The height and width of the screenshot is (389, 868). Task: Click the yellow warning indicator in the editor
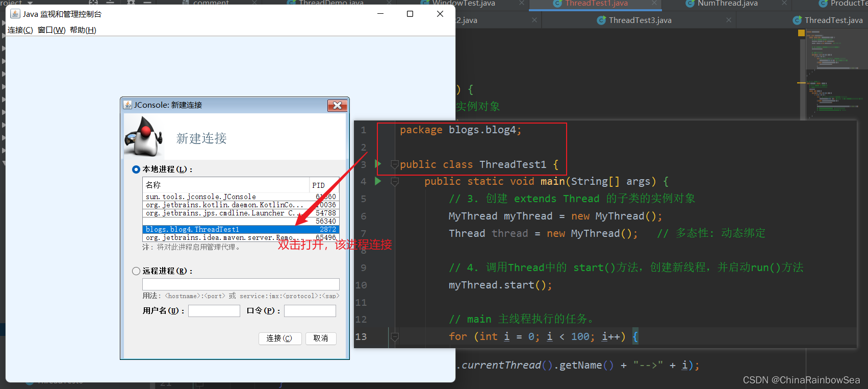801,33
